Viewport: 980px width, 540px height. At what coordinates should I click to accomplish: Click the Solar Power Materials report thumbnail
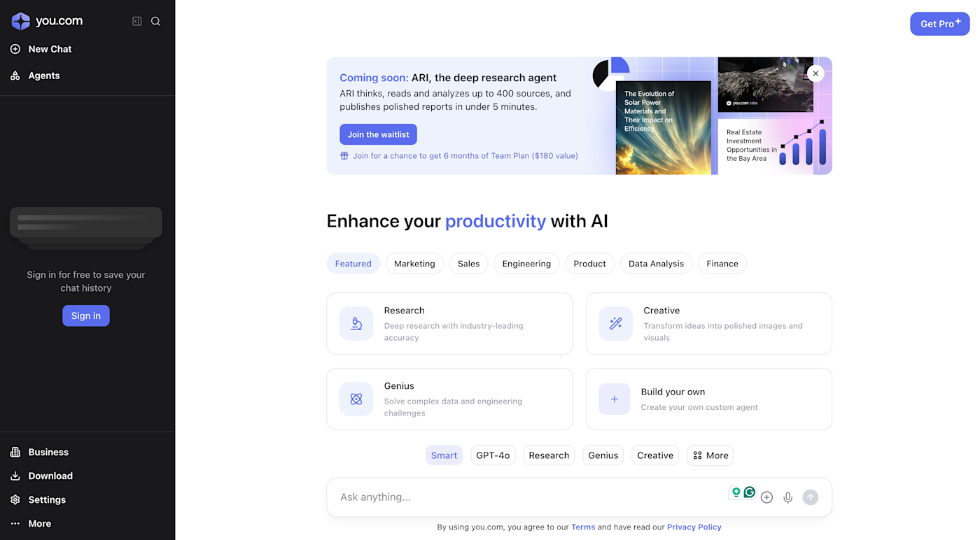[x=664, y=128]
